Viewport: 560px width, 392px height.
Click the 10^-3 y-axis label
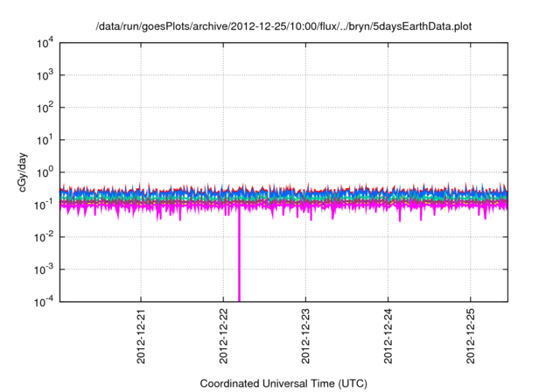44,269
